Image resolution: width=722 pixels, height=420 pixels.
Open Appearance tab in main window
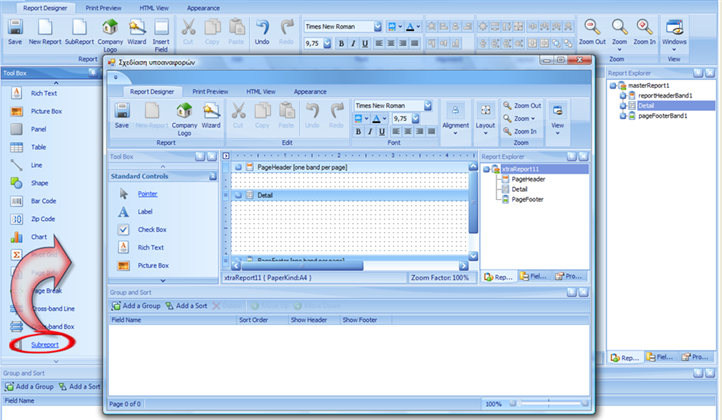203,8
